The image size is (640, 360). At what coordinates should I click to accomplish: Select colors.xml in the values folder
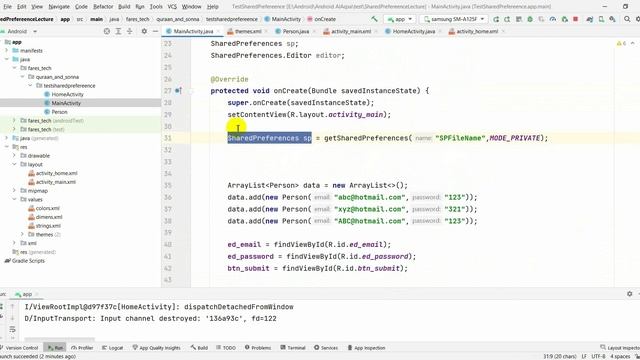tap(44, 208)
